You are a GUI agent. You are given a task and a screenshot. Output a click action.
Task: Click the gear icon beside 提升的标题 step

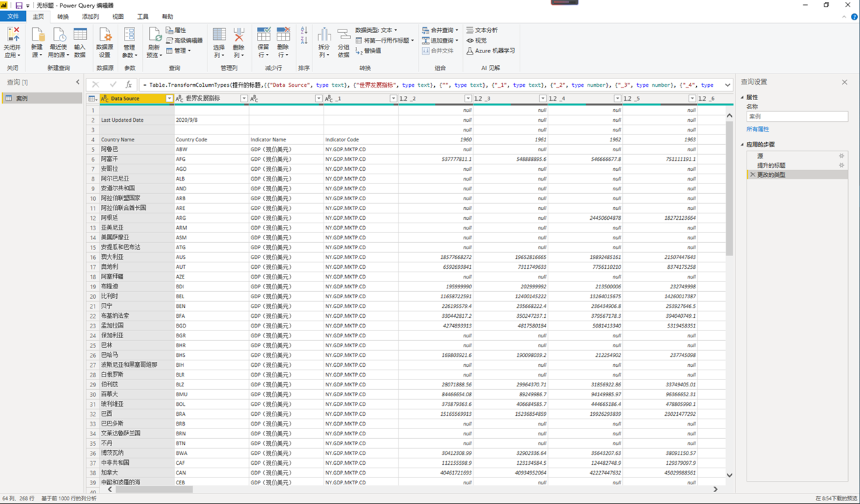point(841,165)
